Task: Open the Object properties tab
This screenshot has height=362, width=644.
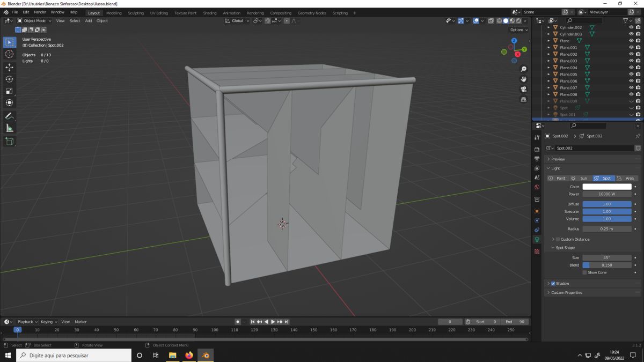Action: coord(537,211)
